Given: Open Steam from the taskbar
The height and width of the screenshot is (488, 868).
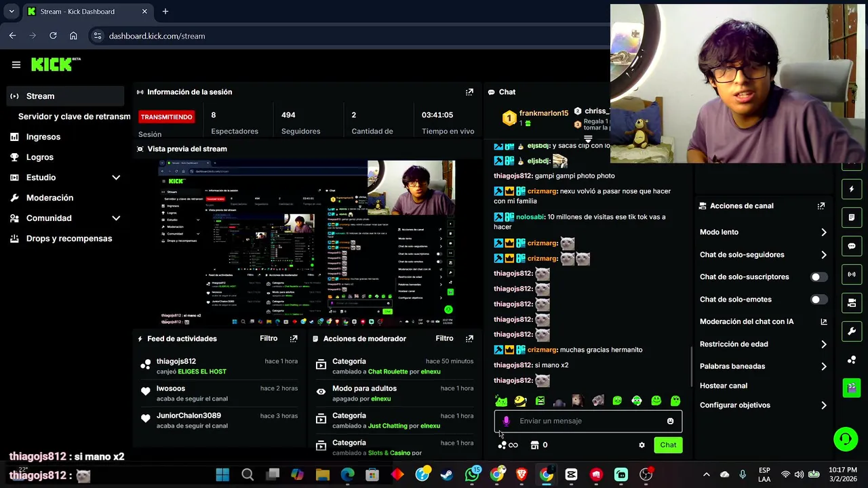Looking at the screenshot, I should tap(447, 475).
